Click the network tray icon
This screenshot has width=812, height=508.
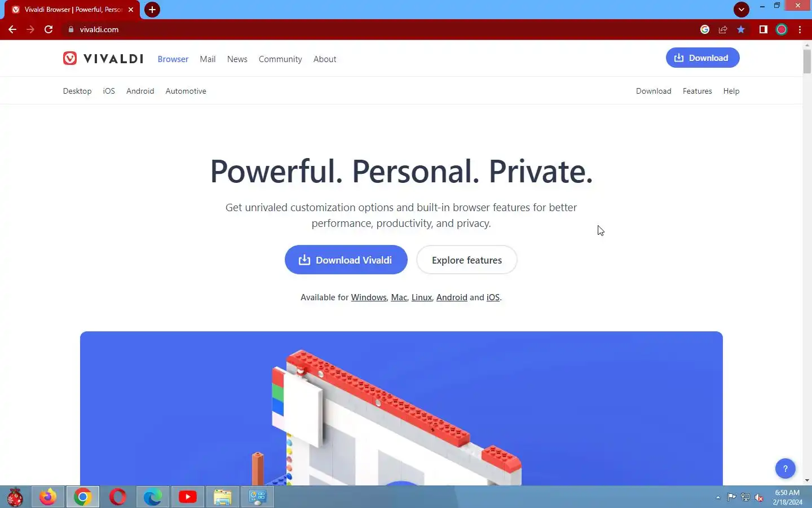[745, 497]
